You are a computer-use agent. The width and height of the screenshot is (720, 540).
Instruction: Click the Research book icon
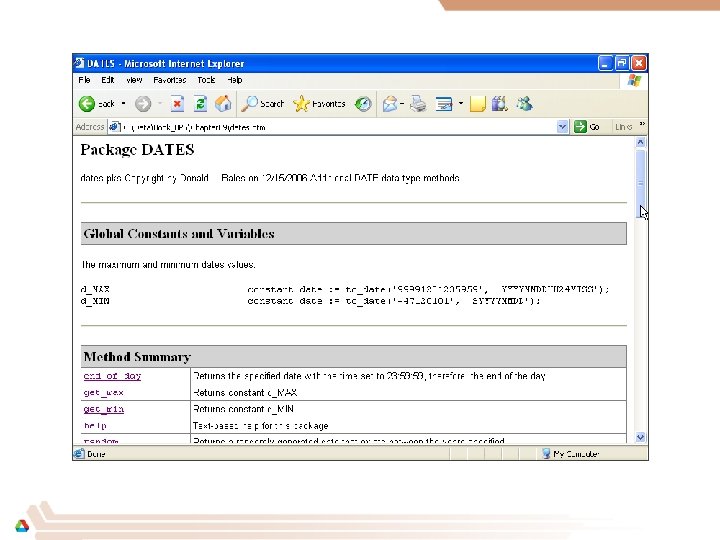click(x=499, y=104)
